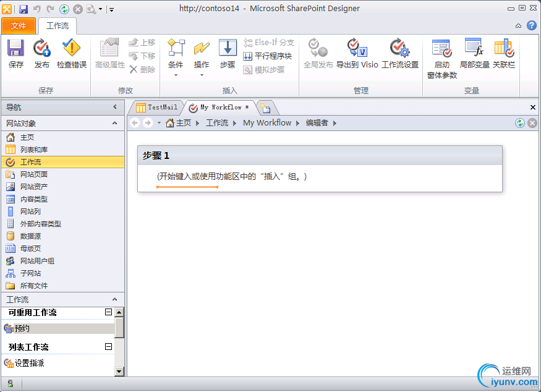The image size is (541, 392).
Task: Open 内容类型 content types
Action: [63, 199]
